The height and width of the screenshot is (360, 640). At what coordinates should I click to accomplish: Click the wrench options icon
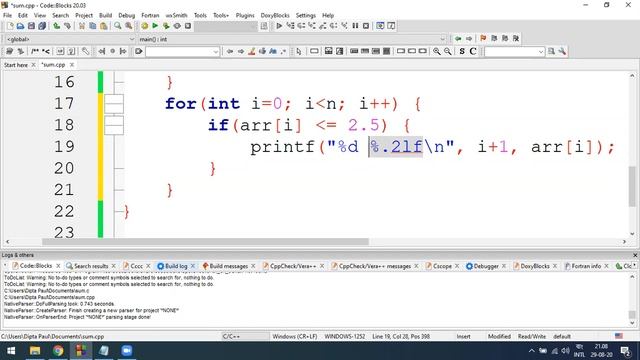[x=562, y=51]
